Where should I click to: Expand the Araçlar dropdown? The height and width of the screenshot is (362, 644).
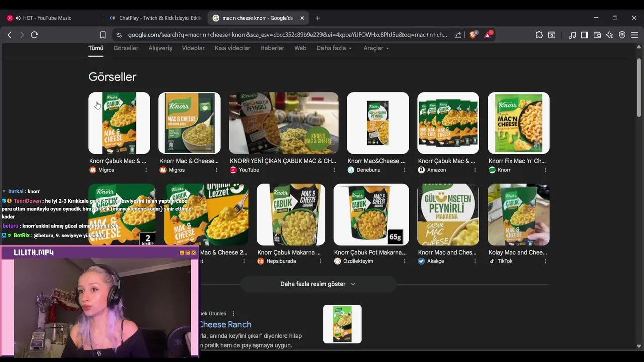pos(376,48)
